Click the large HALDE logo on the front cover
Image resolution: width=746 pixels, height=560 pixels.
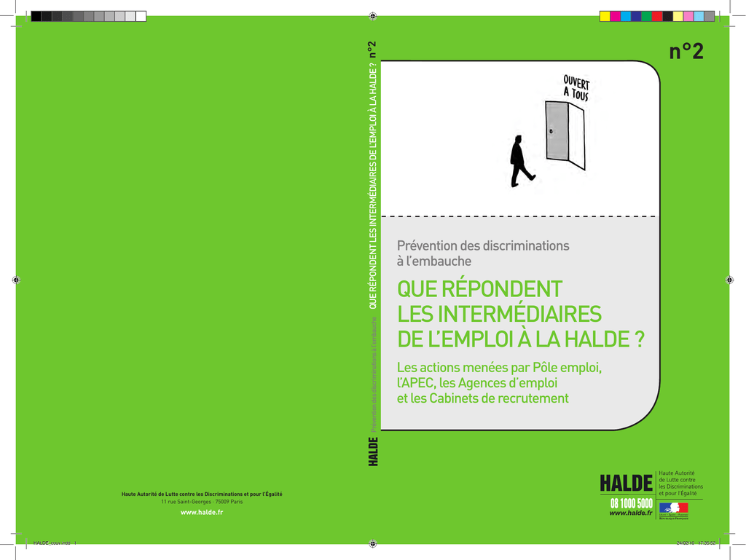tap(626, 484)
